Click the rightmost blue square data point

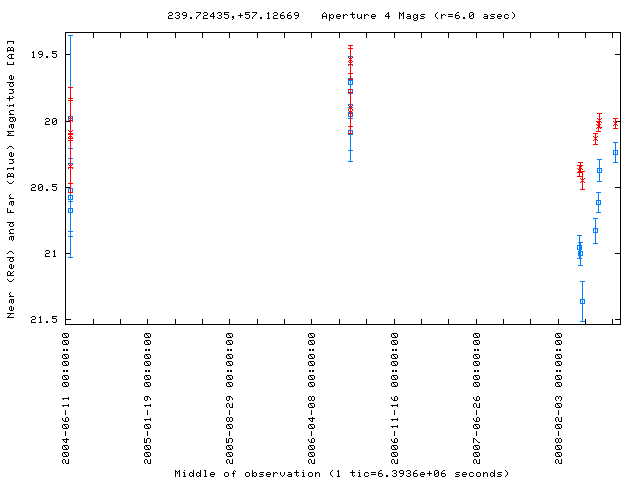click(x=616, y=153)
